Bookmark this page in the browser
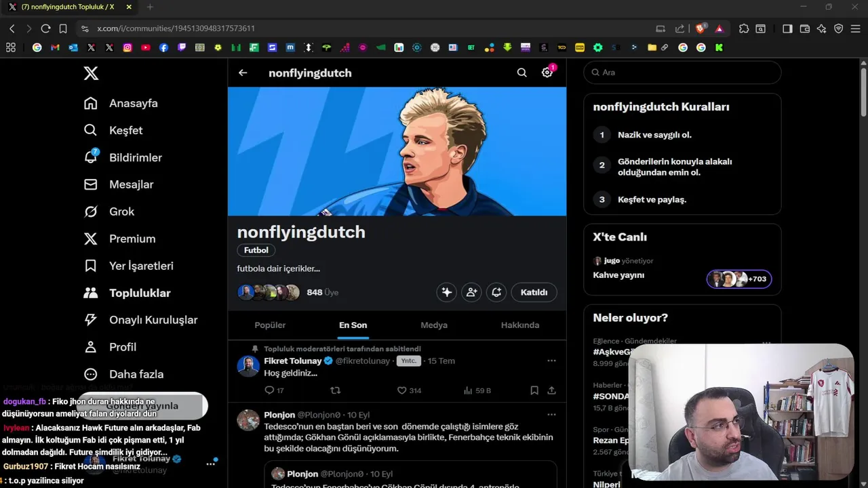Image resolution: width=868 pixels, height=488 pixels. (x=63, y=28)
